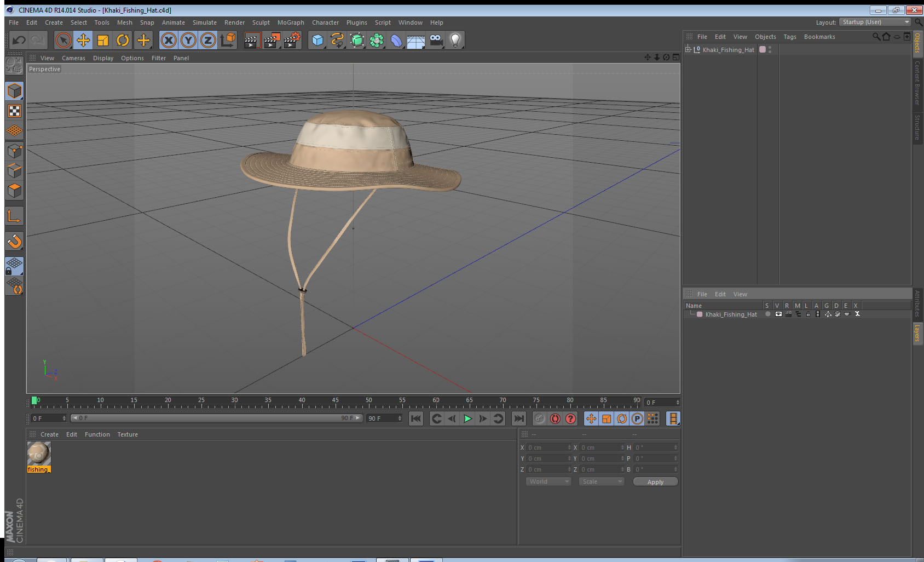This screenshot has height=562, width=924.
Task: Toggle the layer Solo dot
Action: click(768, 314)
